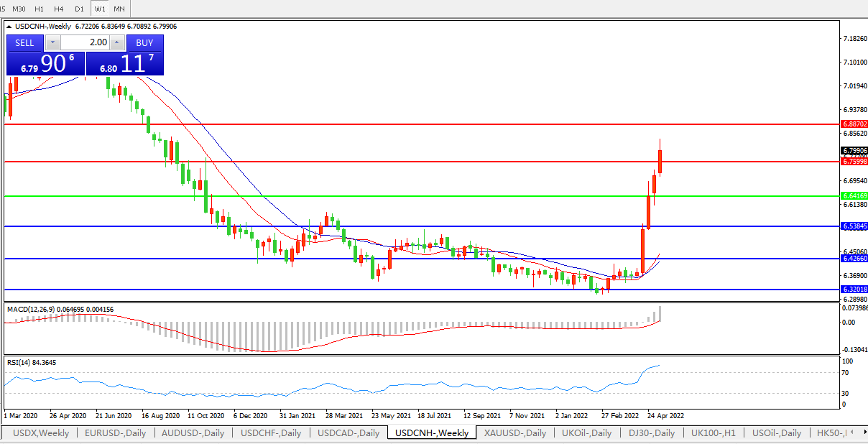Increase trade volume with the up arrow
The height and width of the screenshot is (444, 868).
118,43
